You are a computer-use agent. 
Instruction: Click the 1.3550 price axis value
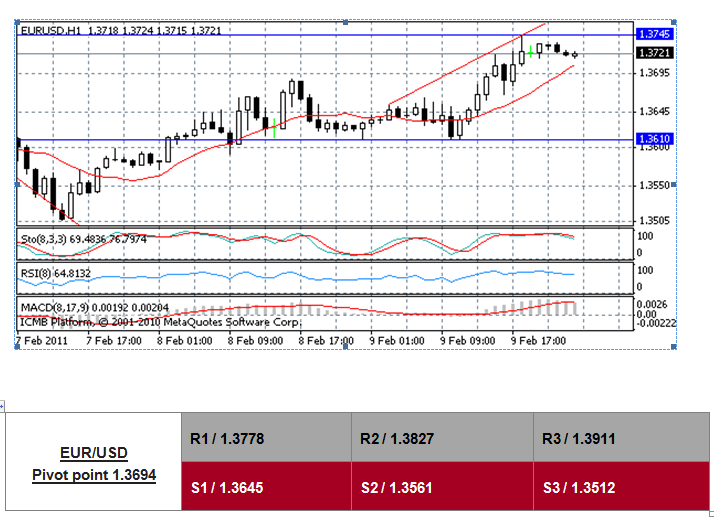point(654,185)
